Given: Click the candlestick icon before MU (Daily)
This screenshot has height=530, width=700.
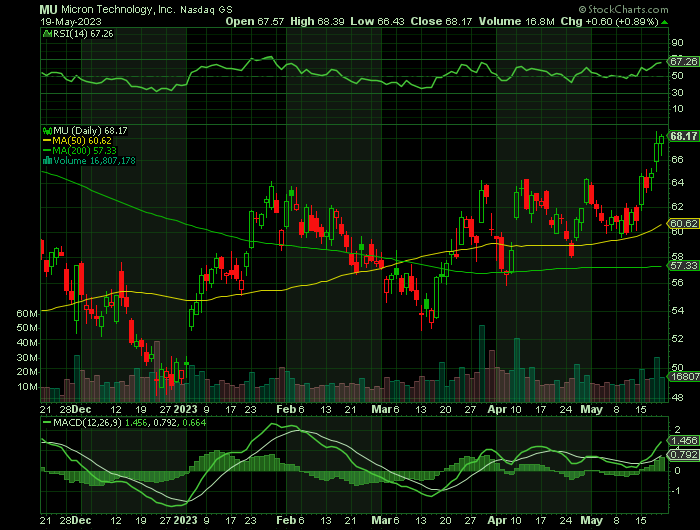Looking at the screenshot, I should tap(47, 131).
